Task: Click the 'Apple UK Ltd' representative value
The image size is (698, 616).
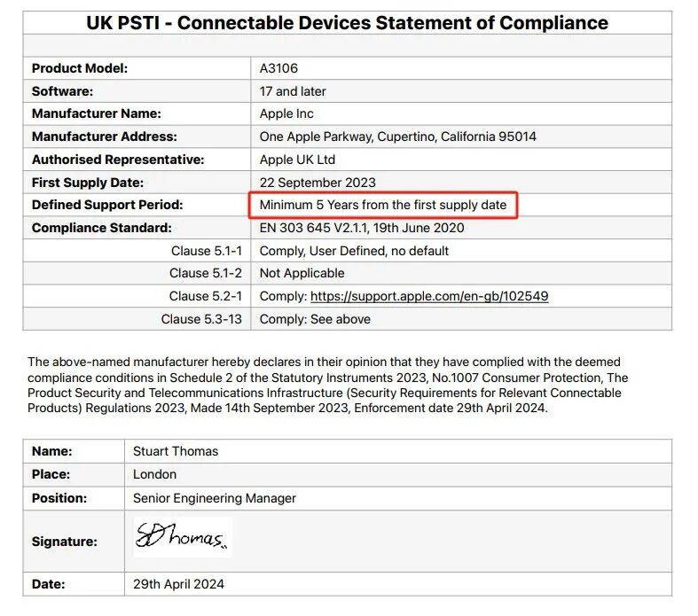Action: (297, 160)
